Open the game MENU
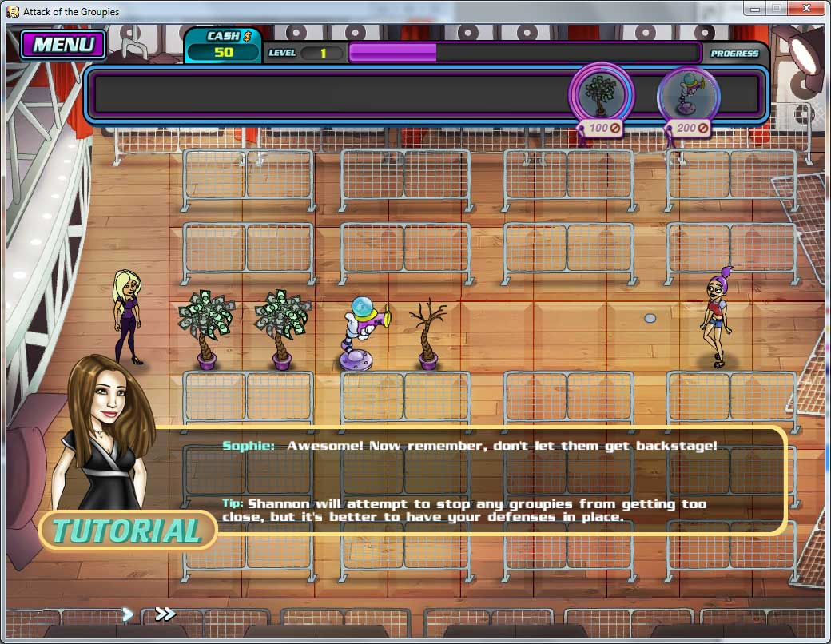The width and height of the screenshot is (831, 644). click(x=63, y=45)
